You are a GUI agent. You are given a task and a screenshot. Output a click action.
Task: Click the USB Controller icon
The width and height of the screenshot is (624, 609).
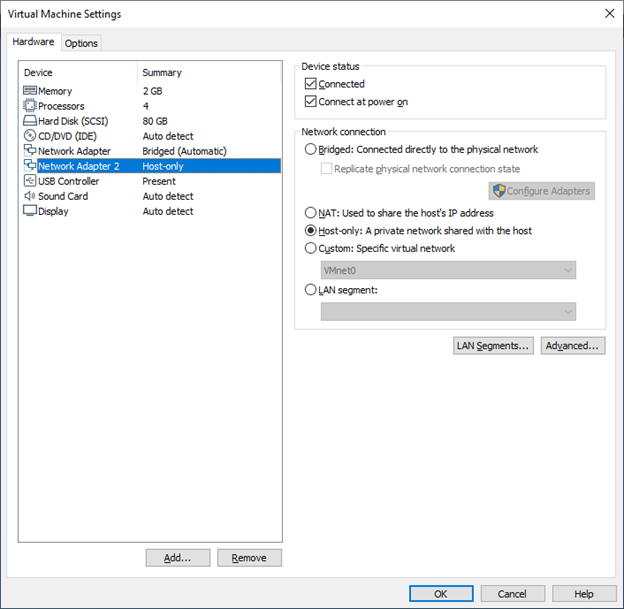tap(30, 181)
